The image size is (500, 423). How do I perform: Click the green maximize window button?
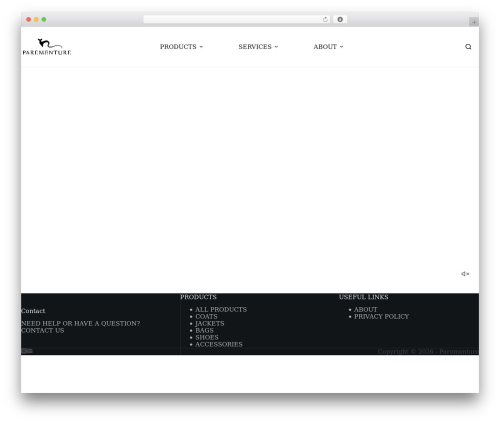pyautogui.click(x=44, y=20)
